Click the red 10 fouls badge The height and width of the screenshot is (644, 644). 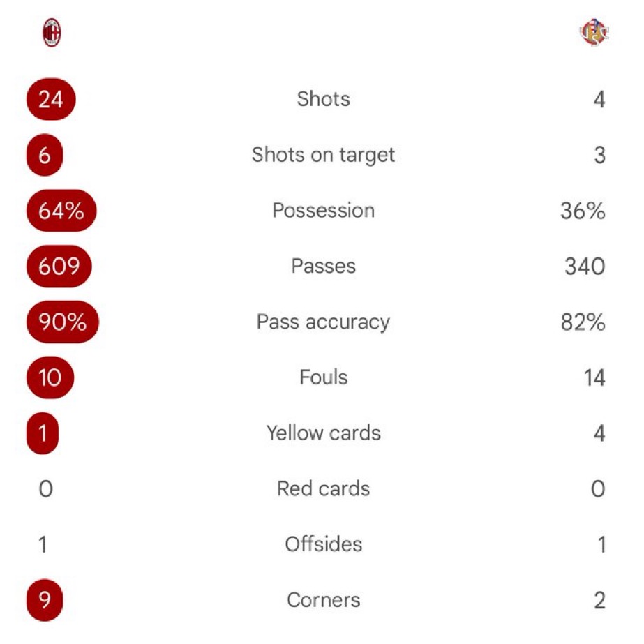(x=50, y=377)
